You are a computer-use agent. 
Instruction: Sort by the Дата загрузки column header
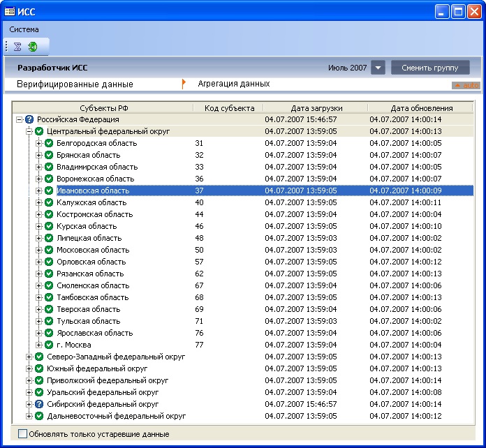[316, 108]
